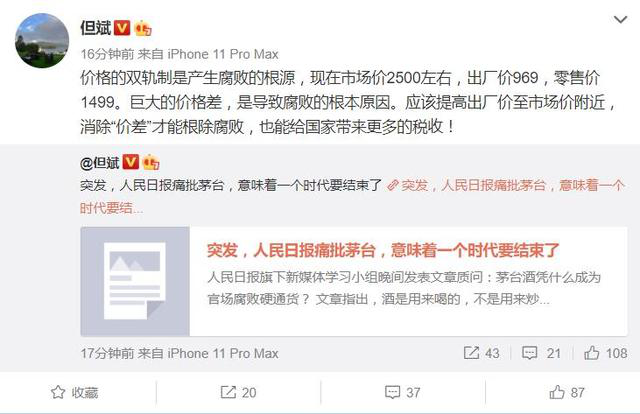Screen dimensions: 640x414
Task: Open comments on this post showing 37
Action: 402,392
